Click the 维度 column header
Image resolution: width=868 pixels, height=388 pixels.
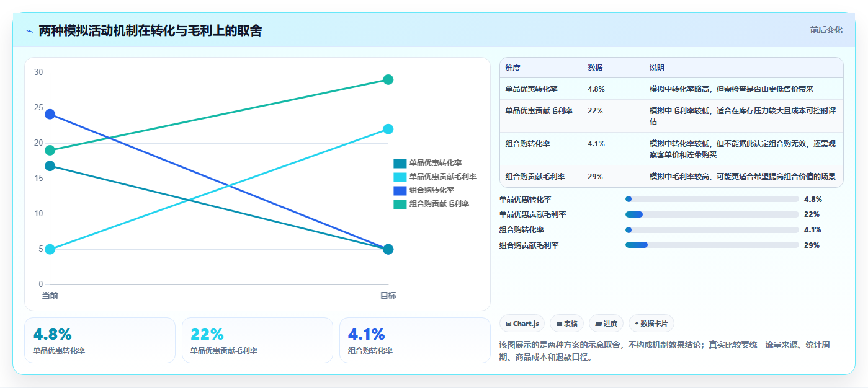point(513,68)
